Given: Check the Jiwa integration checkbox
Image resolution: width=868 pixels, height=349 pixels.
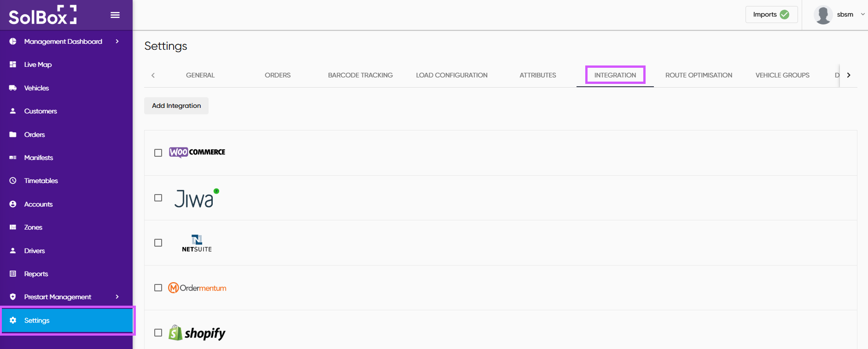Looking at the screenshot, I should pyautogui.click(x=158, y=198).
